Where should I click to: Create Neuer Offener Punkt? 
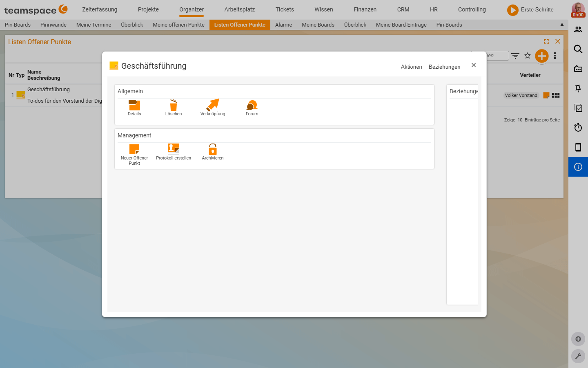click(134, 154)
